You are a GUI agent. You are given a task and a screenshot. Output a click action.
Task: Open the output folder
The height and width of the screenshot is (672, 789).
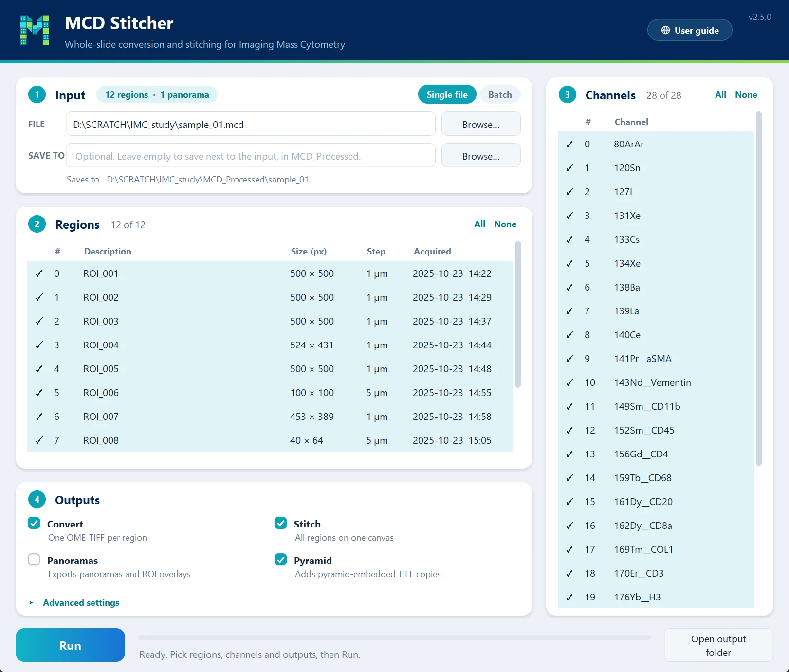click(718, 645)
